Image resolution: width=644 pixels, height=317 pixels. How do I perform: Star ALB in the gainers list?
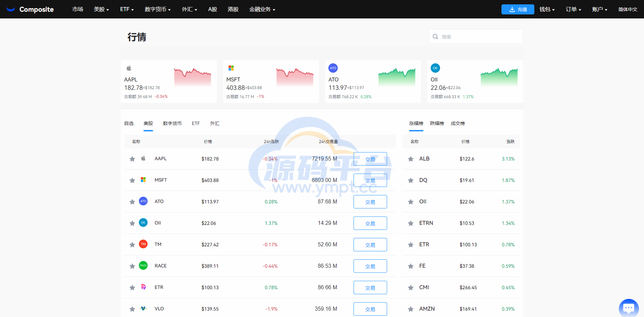click(411, 159)
